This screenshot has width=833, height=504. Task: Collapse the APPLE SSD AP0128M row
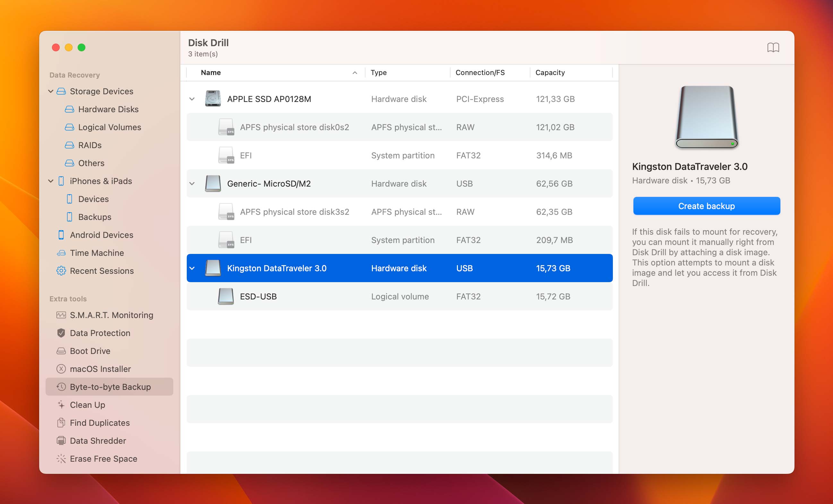pyautogui.click(x=192, y=99)
